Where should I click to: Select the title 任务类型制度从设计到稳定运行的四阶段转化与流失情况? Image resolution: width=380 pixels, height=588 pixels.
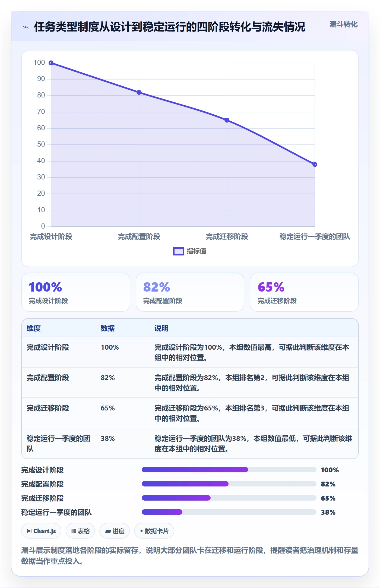[x=170, y=27]
